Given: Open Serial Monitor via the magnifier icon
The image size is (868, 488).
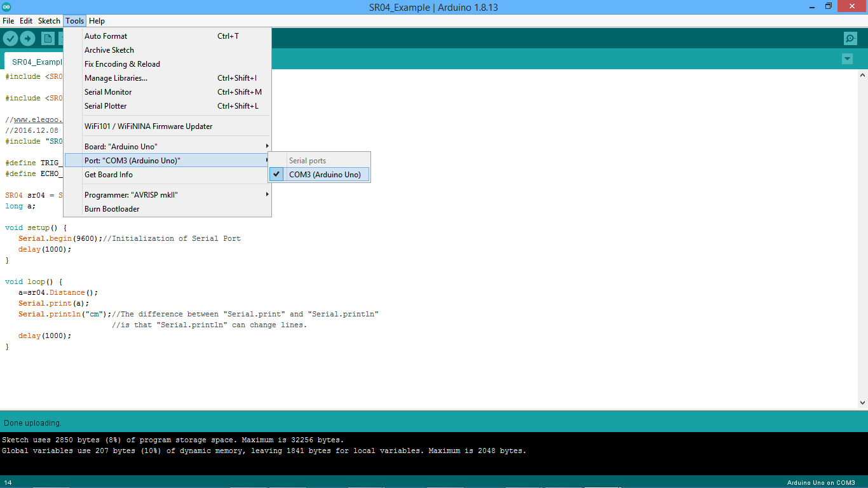Looking at the screenshot, I should coord(850,38).
